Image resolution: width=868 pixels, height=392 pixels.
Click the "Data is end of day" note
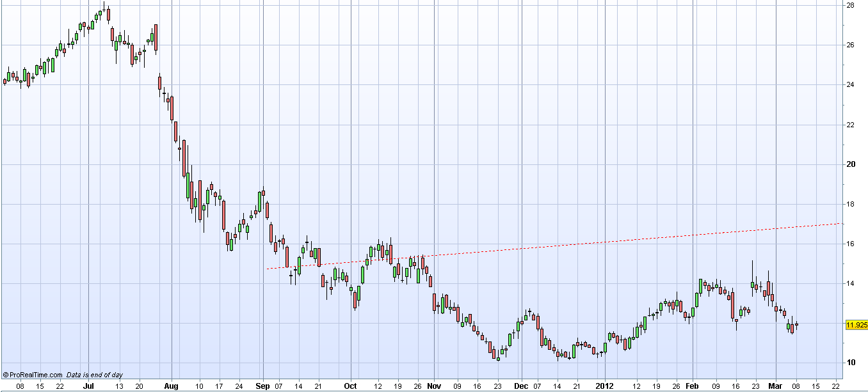coord(95,375)
